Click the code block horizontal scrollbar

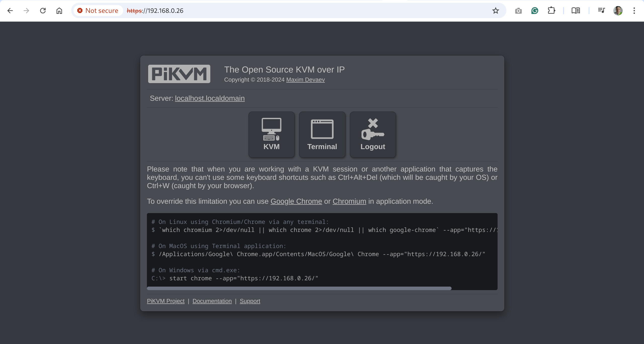click(x=299, y=288)
